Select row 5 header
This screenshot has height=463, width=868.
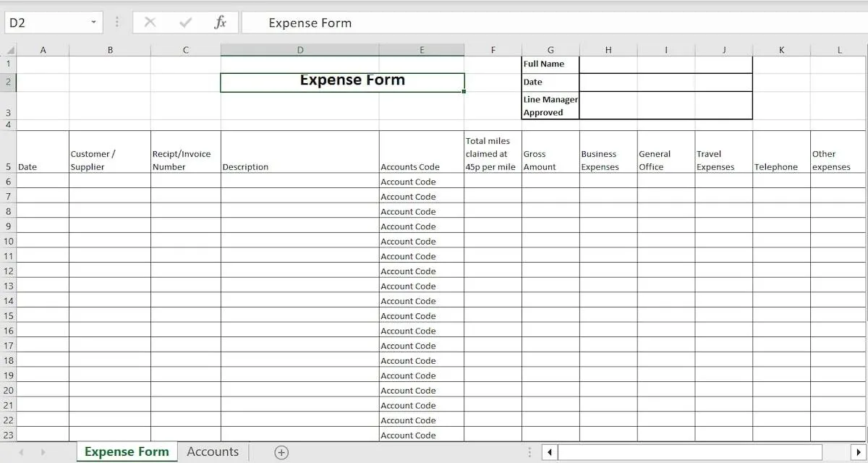pyautogui.click(x=9, y=152)
